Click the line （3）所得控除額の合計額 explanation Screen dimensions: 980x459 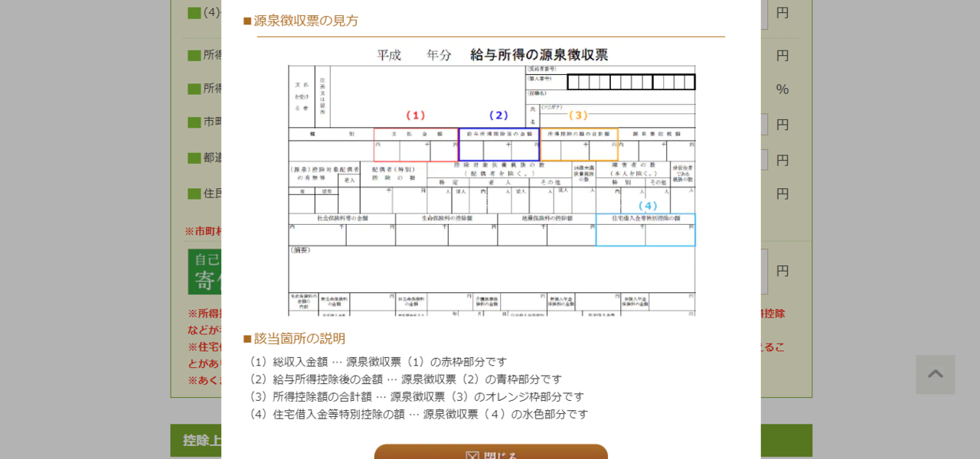click(x=415, y=397)
